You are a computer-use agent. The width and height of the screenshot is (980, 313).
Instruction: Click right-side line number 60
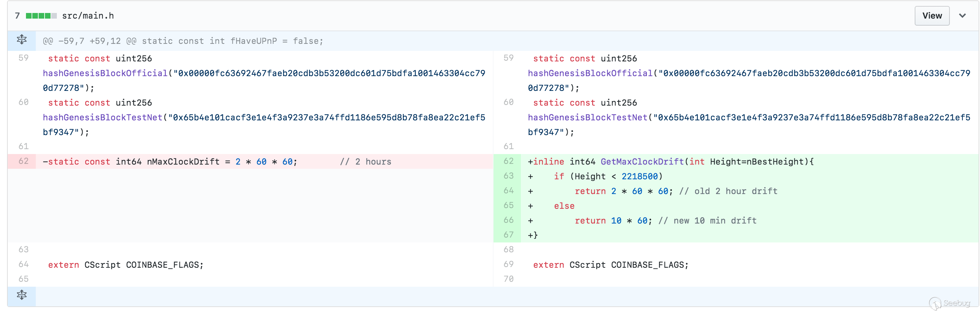[x=508, y=102]
